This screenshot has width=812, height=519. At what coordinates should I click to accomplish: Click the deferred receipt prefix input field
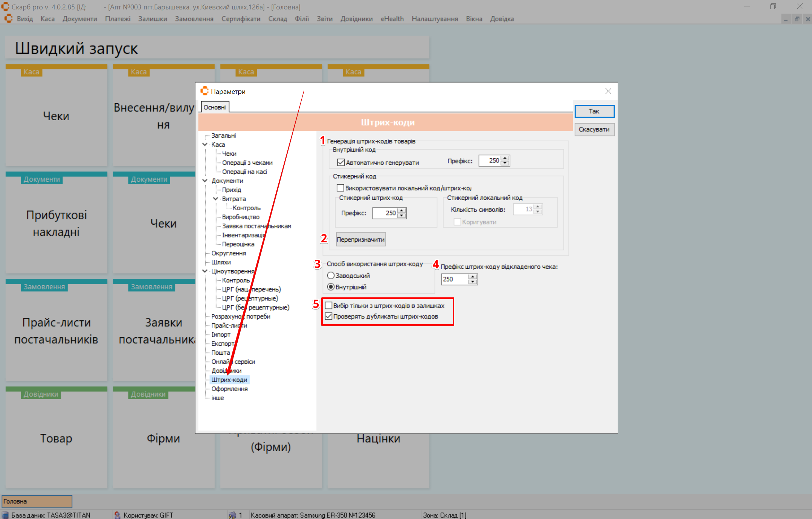point(455,279)
